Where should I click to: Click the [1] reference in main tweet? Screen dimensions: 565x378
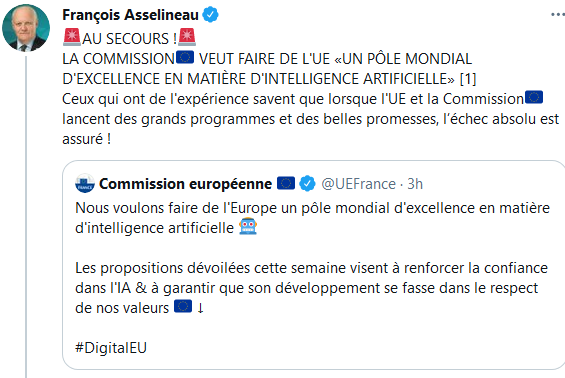468,79
